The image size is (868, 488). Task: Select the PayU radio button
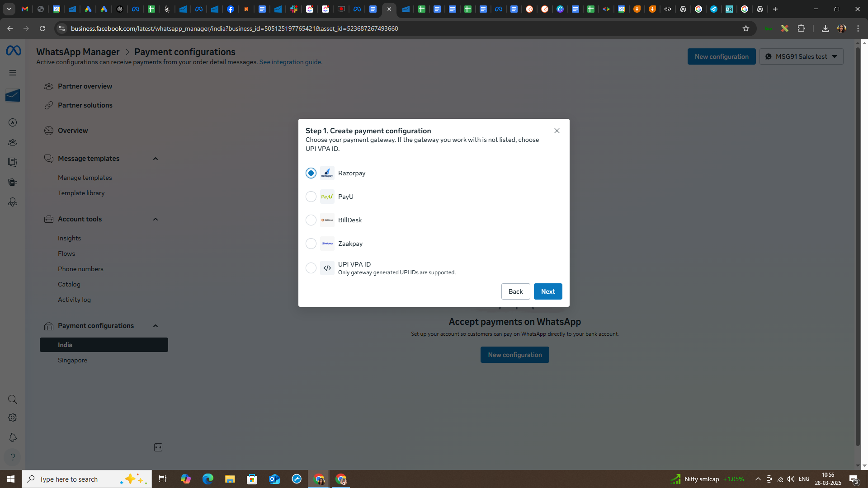pos(311,197)
